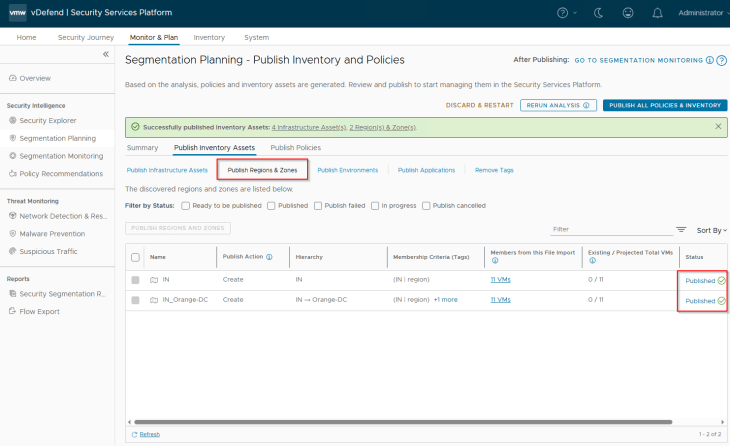Check the Ready to be published filter
Screen dimensions: 730x446
click(184, 206)
